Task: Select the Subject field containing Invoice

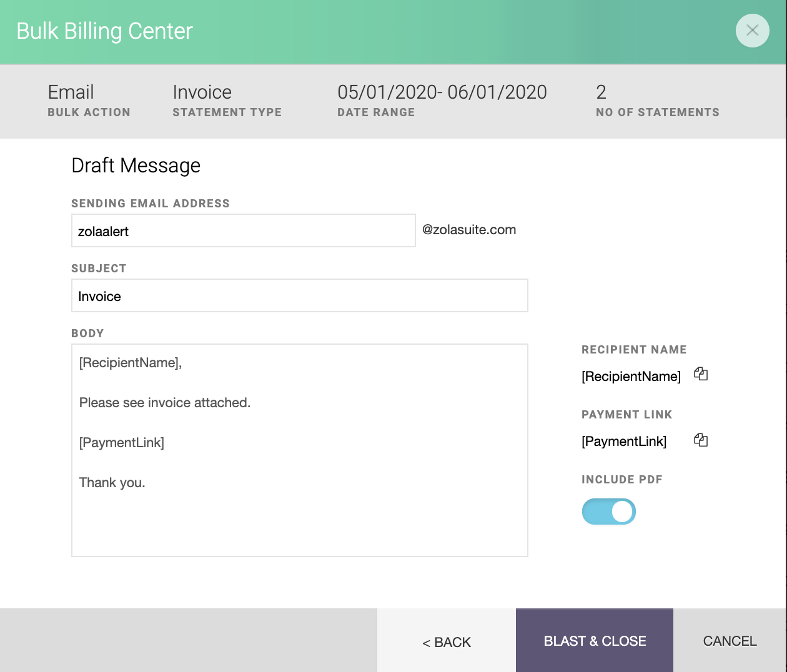Action: 300,295
